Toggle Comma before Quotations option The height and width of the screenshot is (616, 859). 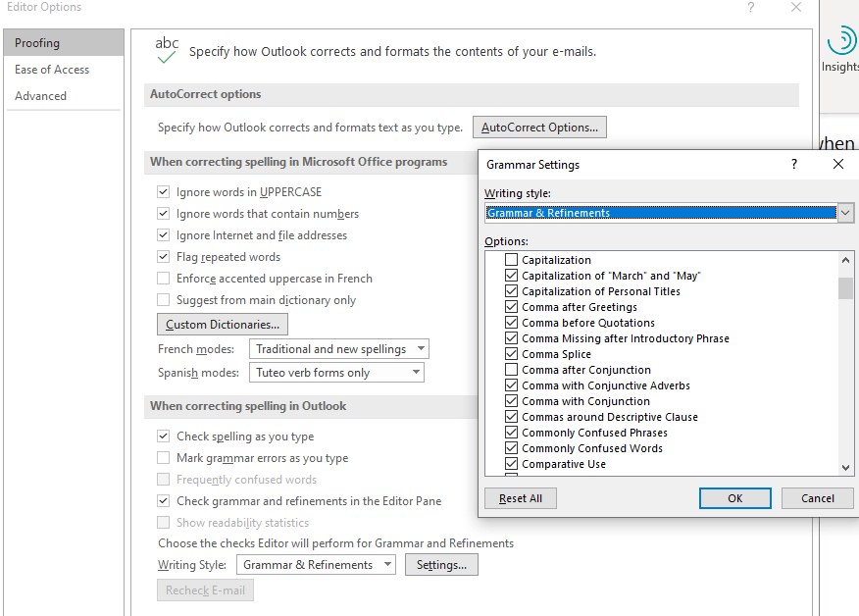click(x=511, y=323)
